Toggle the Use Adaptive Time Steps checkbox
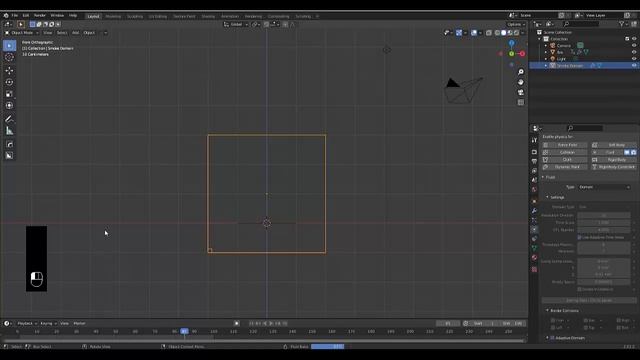 [x=579, y=237]
